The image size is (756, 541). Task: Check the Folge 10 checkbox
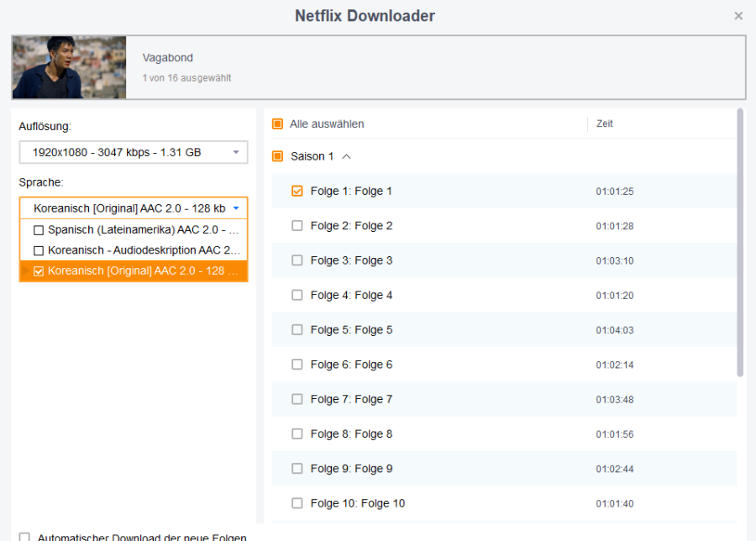297,503
